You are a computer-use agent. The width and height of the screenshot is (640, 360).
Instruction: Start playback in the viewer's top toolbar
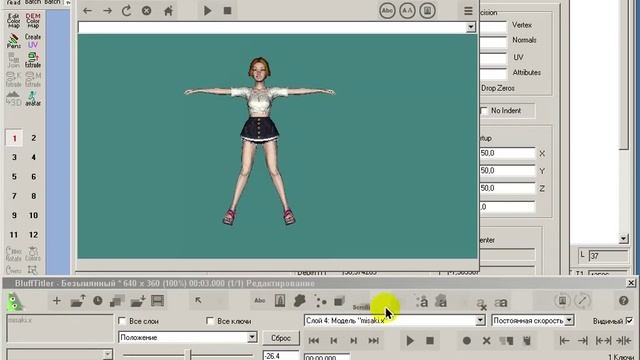pos(207,11)
